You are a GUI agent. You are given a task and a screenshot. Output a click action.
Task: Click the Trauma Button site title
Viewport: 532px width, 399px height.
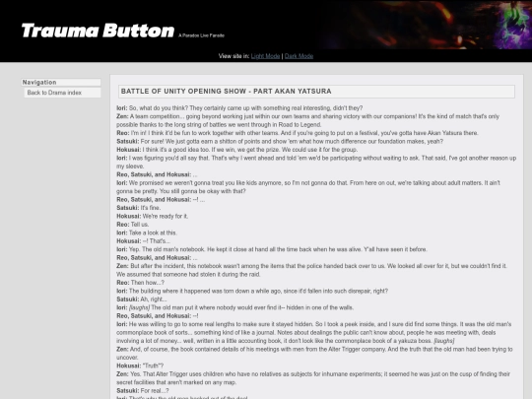pos(98,31)
